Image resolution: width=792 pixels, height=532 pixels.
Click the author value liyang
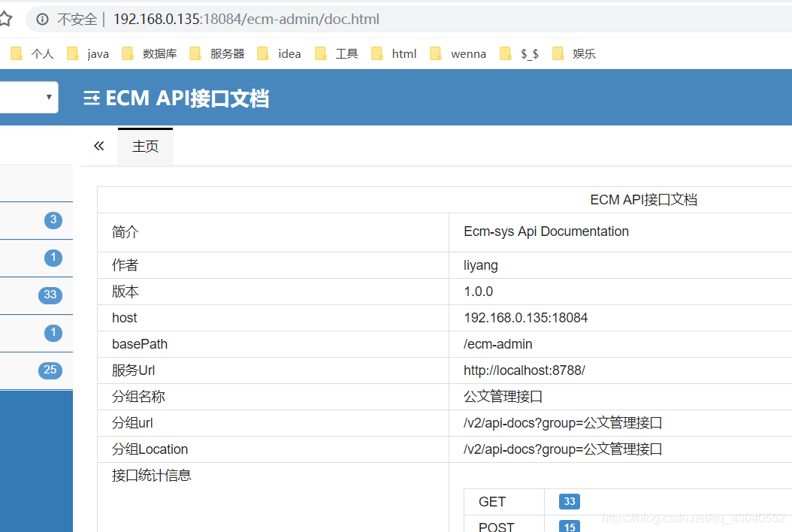pyautogui.click(x=480, y=266)
